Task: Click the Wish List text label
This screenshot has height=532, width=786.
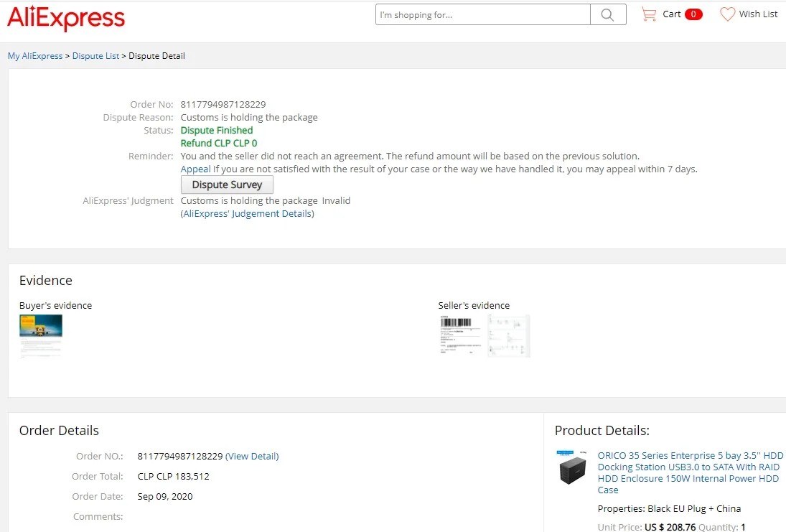Action: point(758,14)
